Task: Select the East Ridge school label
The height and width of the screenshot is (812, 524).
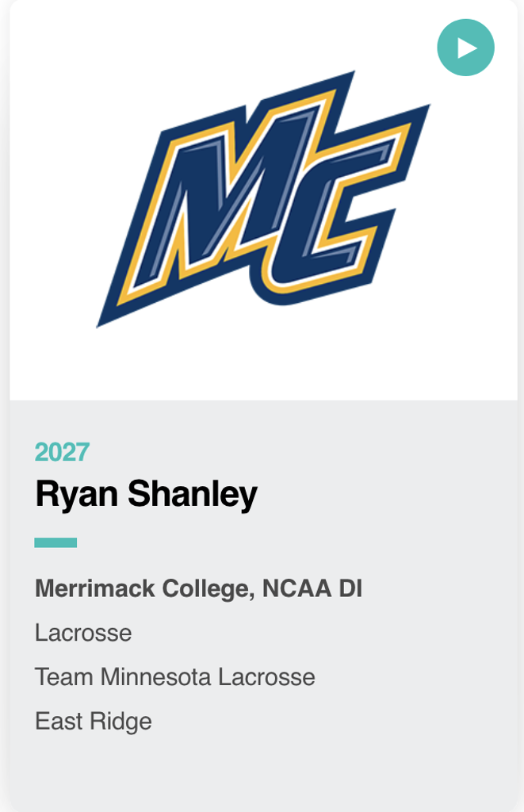Action: tap(93, 722)
